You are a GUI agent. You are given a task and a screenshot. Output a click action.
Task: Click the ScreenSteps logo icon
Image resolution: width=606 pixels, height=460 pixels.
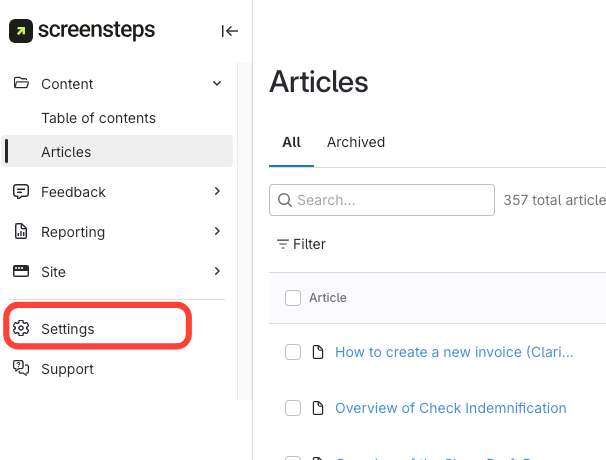pos(21,31)
